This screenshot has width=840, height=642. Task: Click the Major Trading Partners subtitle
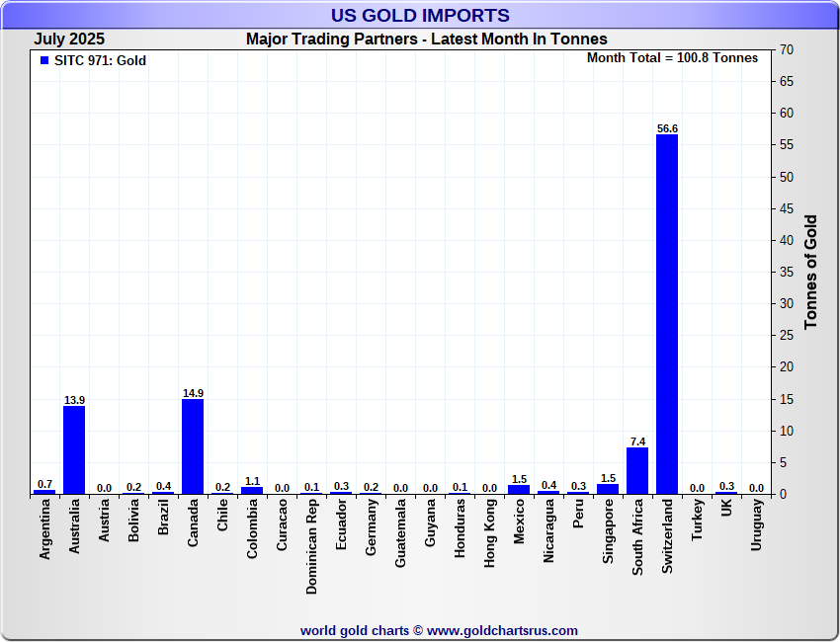(x=426, y=40)
